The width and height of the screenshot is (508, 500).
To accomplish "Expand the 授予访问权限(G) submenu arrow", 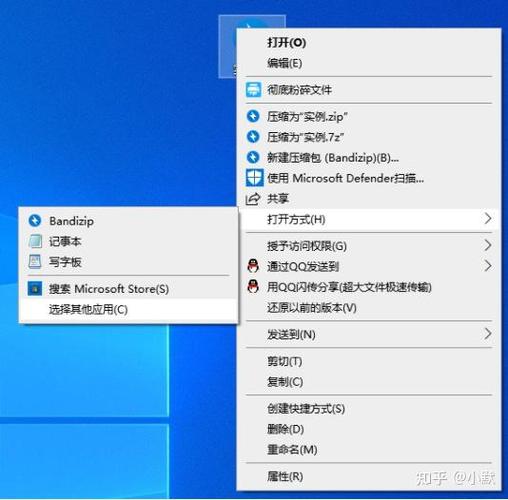I will [x=488, y=245].
